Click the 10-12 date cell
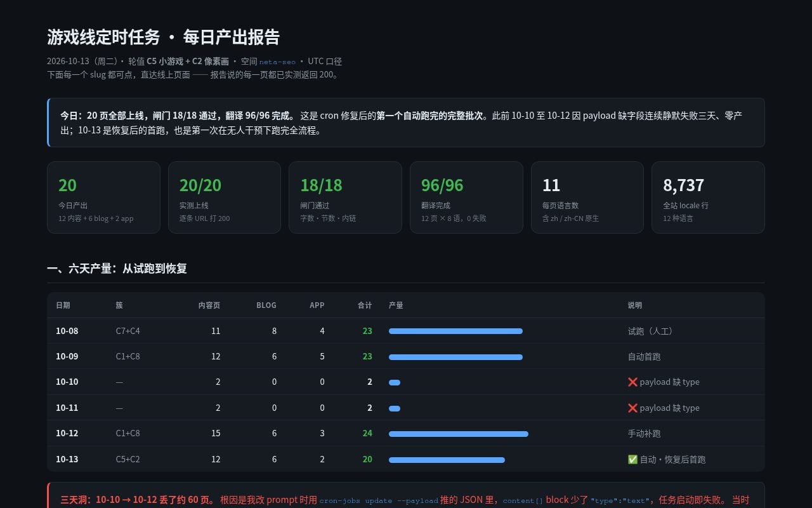 (67, 433)
